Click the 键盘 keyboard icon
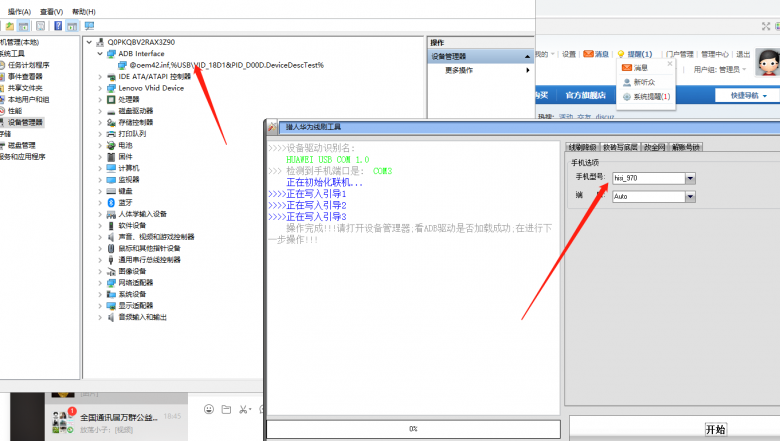This screenshot has height=441, width=780. click(111, 191)
